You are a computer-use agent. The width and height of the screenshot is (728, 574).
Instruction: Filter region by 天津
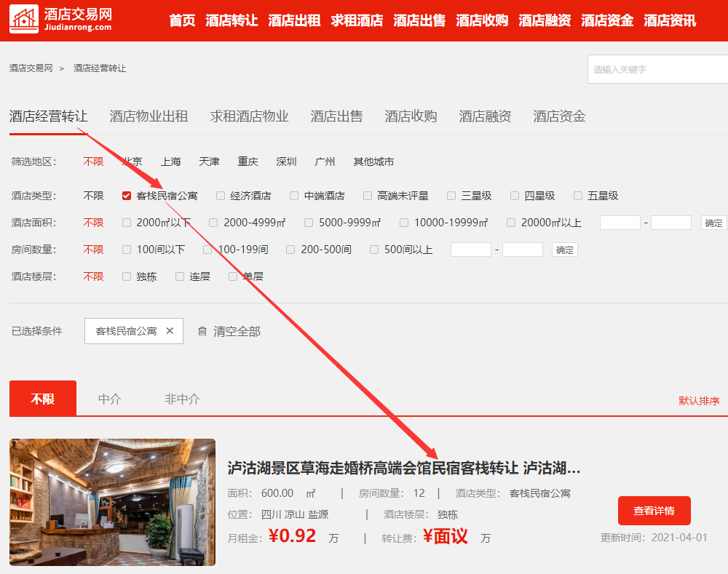pos(210,162)
